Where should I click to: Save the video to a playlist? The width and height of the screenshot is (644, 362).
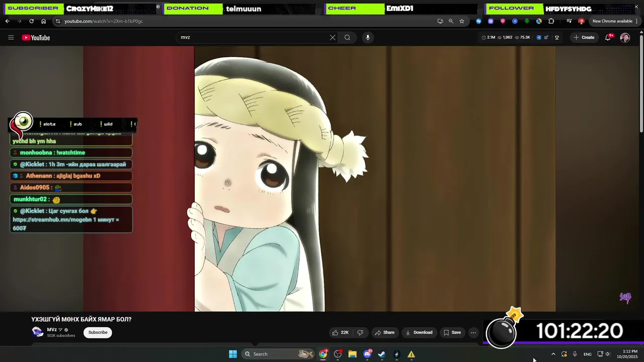coord(452,332)
